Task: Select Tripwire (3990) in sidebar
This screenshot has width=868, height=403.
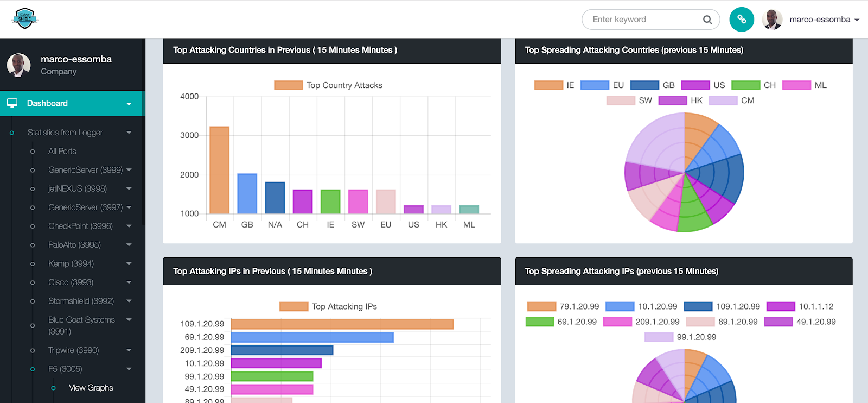Action: pos(73,350)
